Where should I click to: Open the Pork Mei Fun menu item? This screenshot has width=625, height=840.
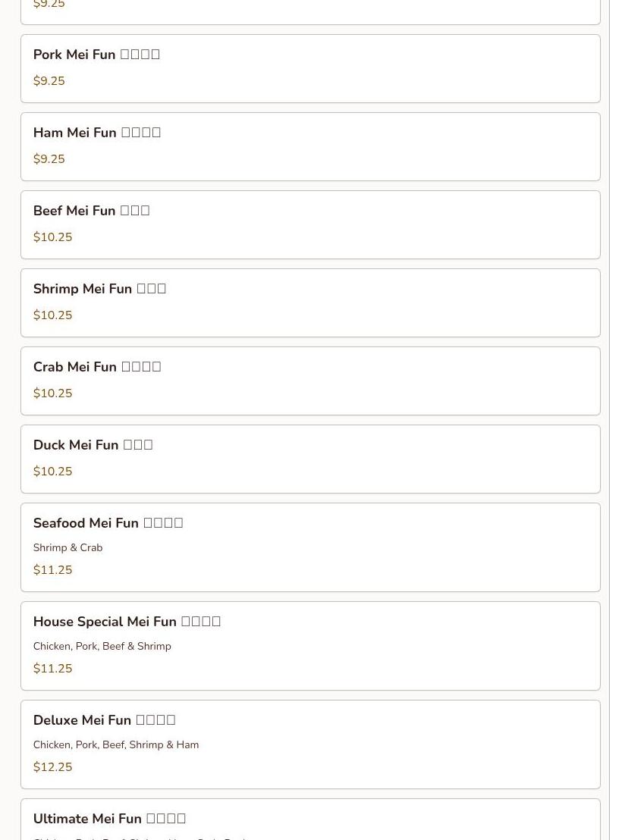[x=96, y=55]
